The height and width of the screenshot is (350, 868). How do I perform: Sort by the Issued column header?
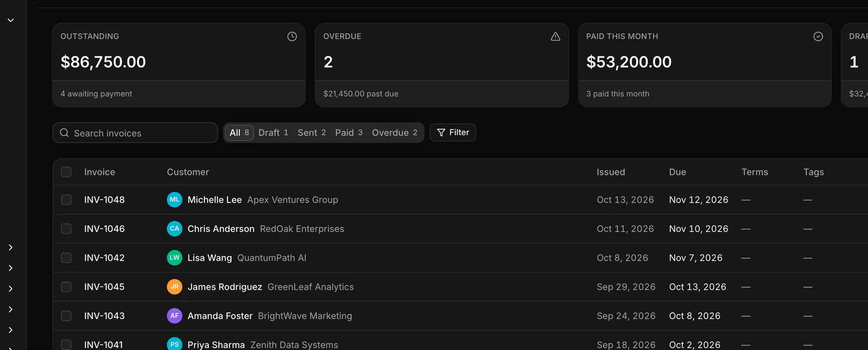pos(610,172)
